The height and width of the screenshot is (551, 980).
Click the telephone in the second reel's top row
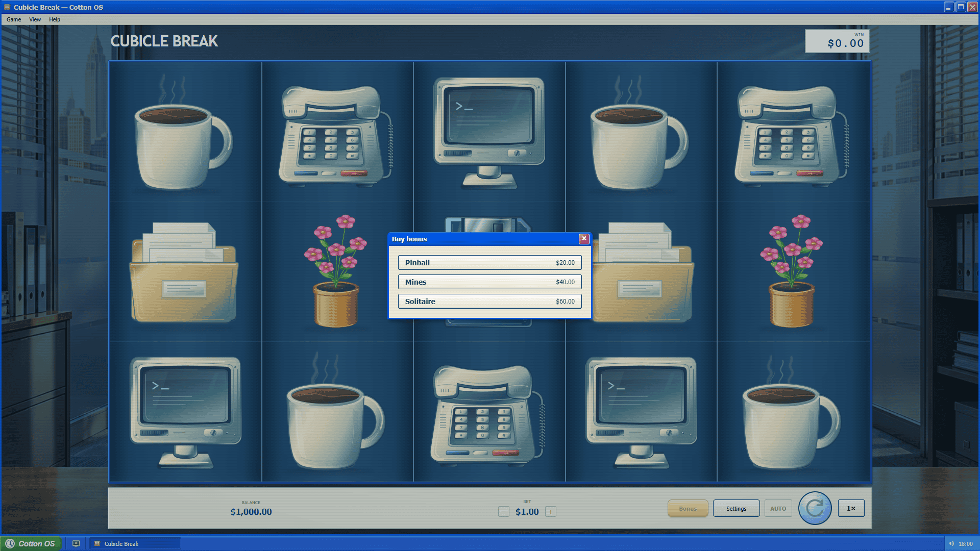coord(336,135)
